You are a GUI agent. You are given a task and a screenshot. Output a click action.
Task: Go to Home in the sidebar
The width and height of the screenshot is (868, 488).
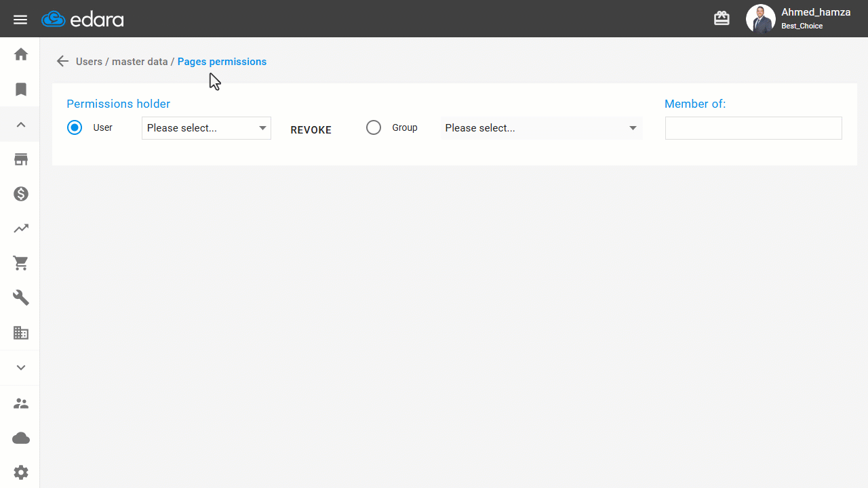[x=21, y=54]
